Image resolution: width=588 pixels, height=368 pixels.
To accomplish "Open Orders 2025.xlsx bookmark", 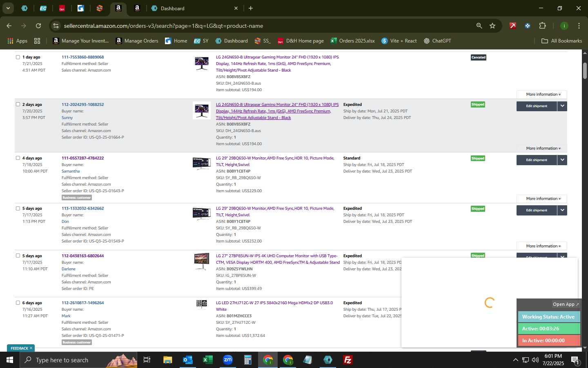I will 353,41.
